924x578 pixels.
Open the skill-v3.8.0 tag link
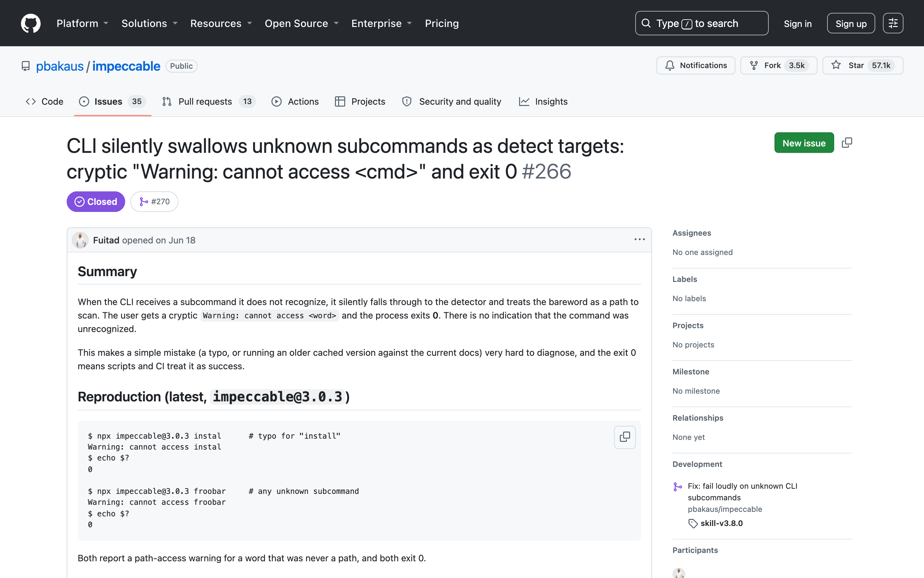point(721,523)
